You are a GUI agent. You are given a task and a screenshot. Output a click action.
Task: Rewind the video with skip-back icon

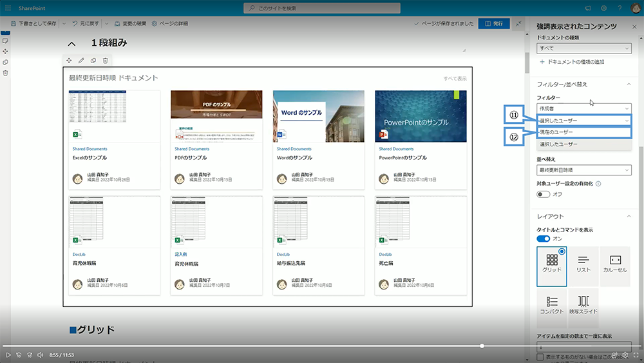tap(19, 355)
